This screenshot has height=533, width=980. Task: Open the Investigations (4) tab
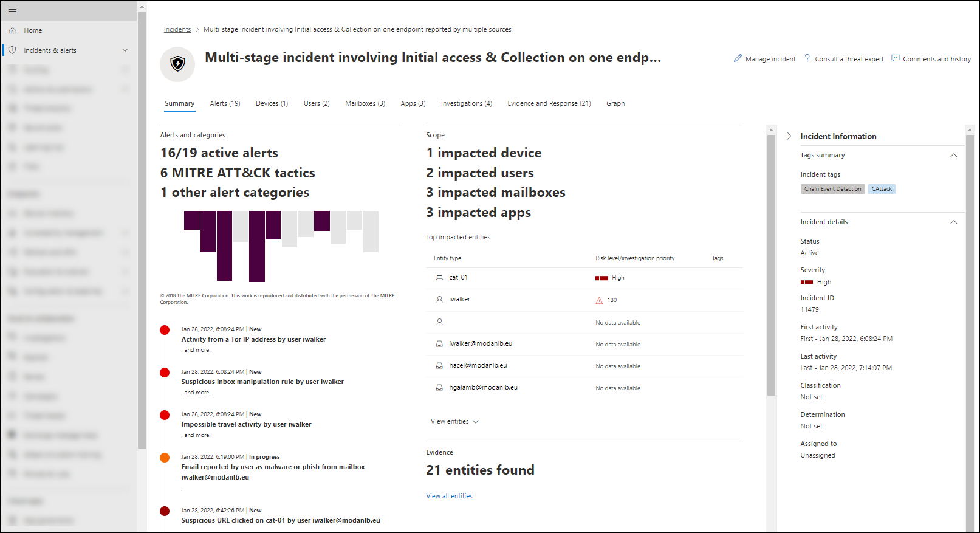467,104
